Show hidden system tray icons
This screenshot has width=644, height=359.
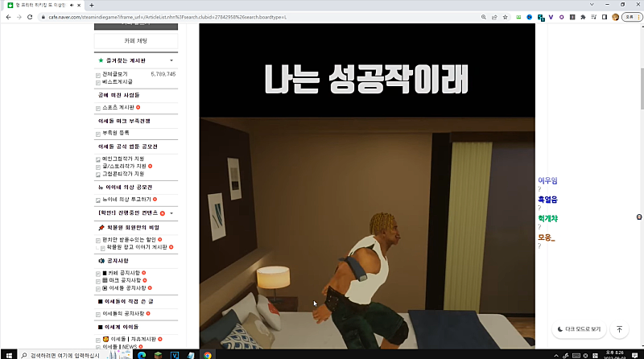click(556, 355)
